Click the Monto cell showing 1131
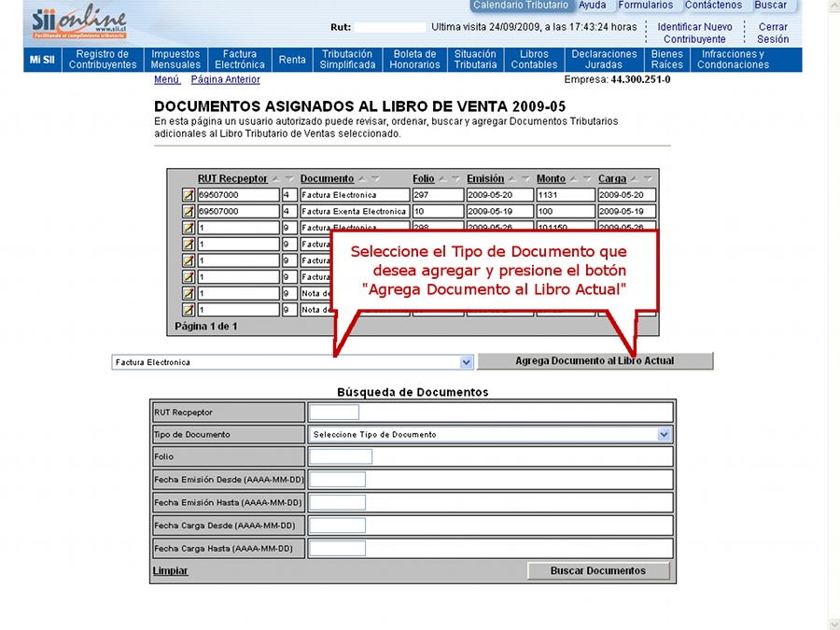This screenshot has width=840, height=630. (x=566, y=195)
